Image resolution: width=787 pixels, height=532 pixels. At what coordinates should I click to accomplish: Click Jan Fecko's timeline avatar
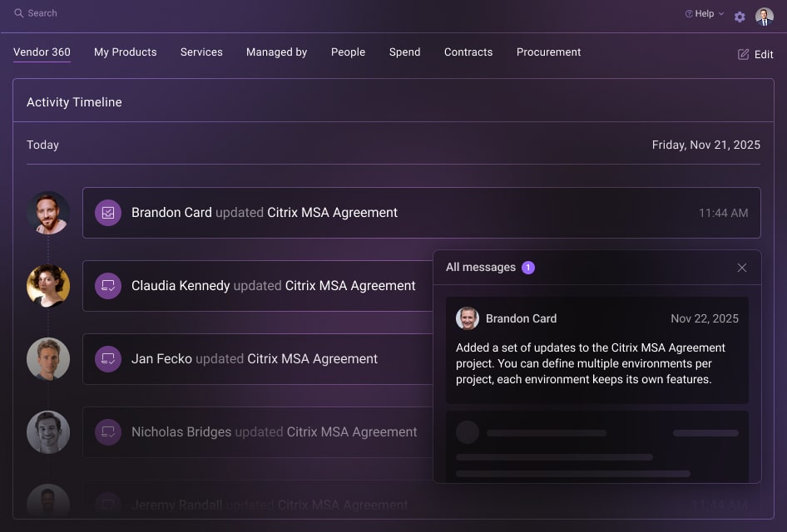click(x=47, y=359)
